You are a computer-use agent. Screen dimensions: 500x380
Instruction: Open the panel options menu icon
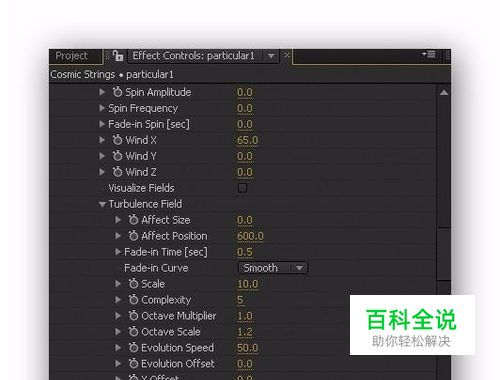429,54
